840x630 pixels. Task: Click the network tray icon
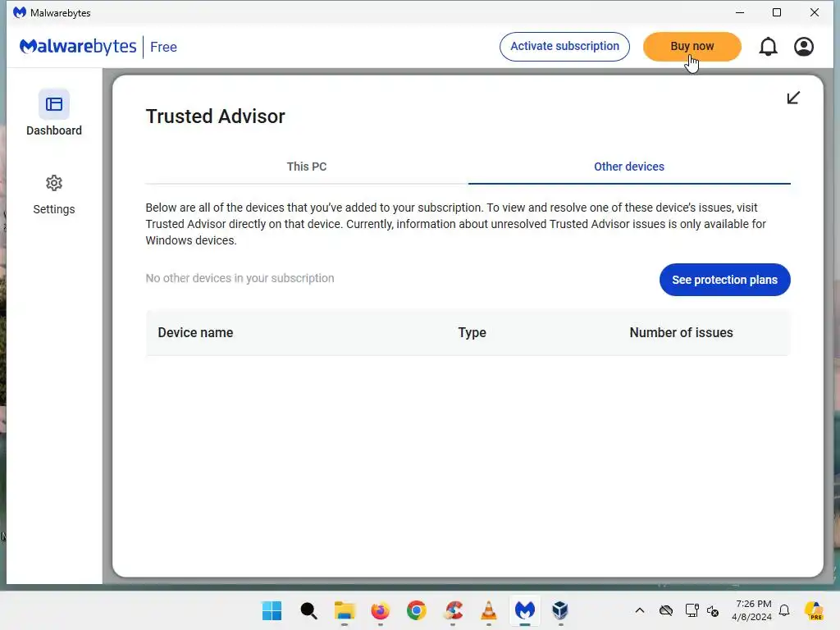[x=692, y=610]
